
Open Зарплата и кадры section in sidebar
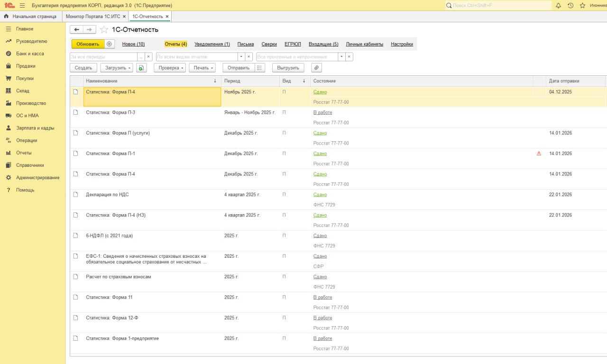pyautogui.click(x=35, y=128)
